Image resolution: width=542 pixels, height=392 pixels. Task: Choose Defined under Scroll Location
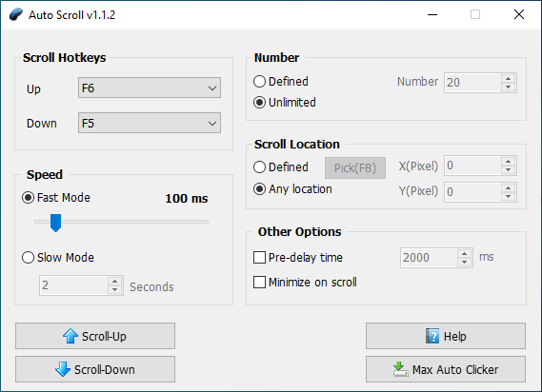tap(260, 167)
